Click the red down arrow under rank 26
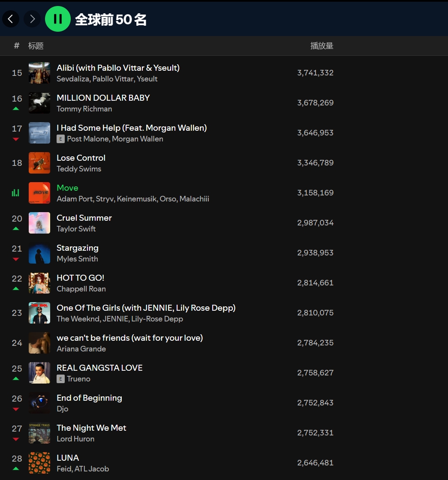This screenshot has width=448, height=480. (16, 409)
